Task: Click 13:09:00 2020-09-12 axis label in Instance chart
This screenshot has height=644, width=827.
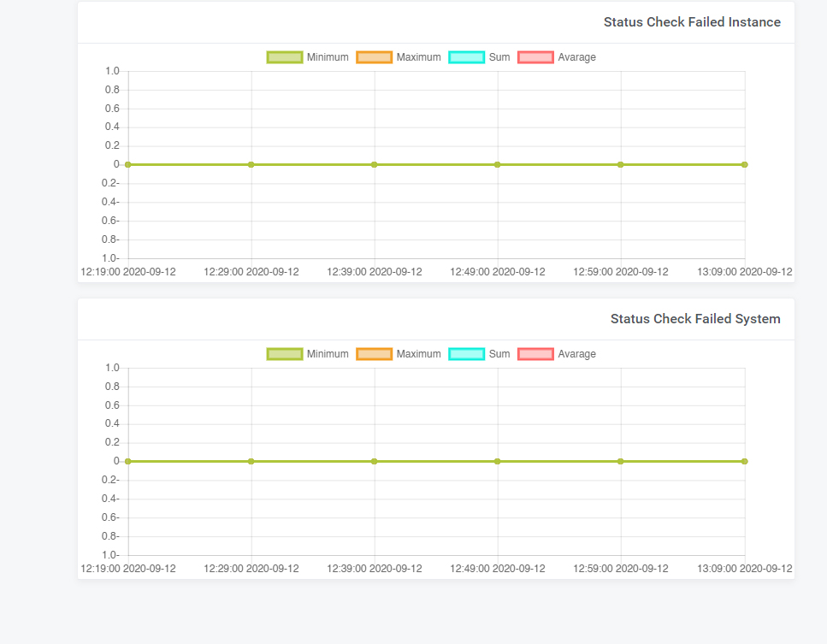Action: (x=745, y=272)
